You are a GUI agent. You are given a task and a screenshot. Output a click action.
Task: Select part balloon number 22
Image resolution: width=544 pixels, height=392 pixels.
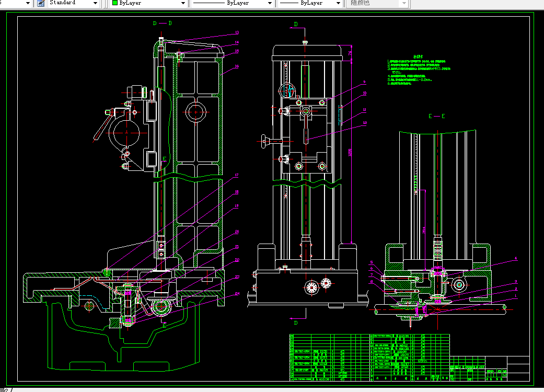click(237, 260)
